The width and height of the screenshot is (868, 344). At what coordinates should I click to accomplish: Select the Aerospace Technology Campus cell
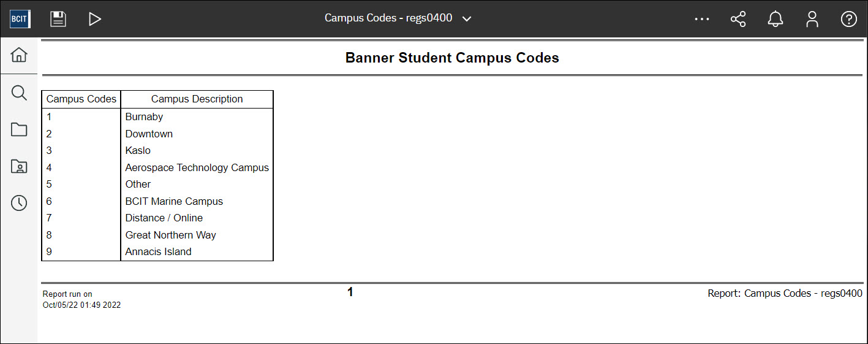197,167
